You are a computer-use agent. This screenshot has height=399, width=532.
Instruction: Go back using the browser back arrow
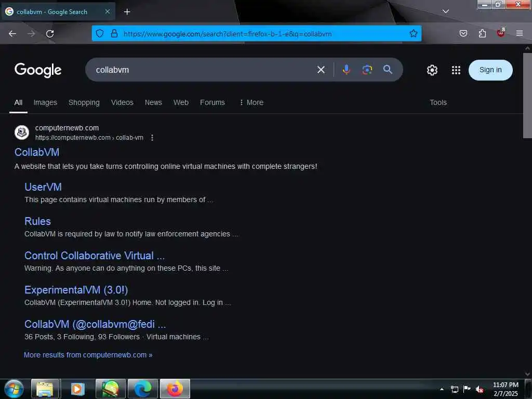[12, 34]
